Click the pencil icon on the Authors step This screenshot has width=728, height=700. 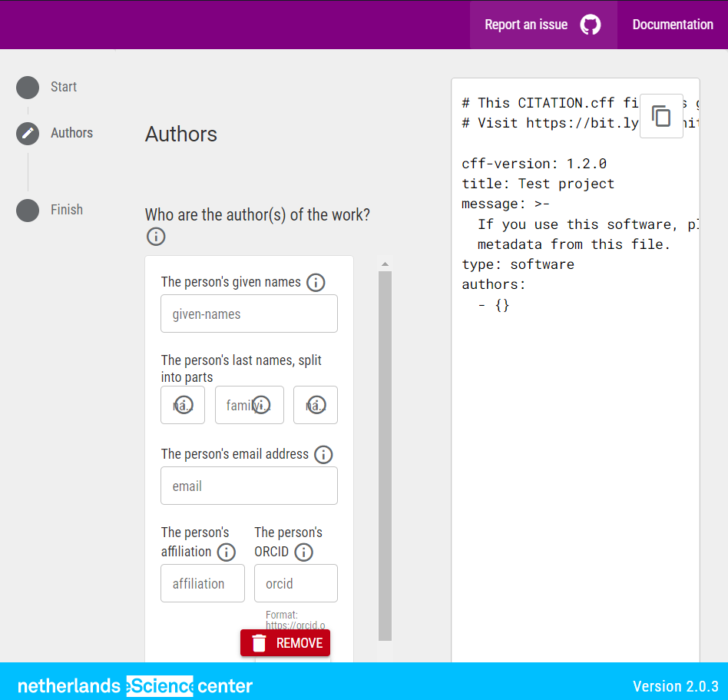(x=27, y=133)
